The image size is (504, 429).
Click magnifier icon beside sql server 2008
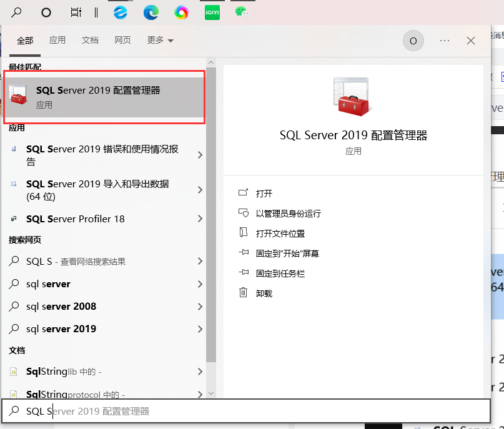pyautogui.click(x=14, y=306)
